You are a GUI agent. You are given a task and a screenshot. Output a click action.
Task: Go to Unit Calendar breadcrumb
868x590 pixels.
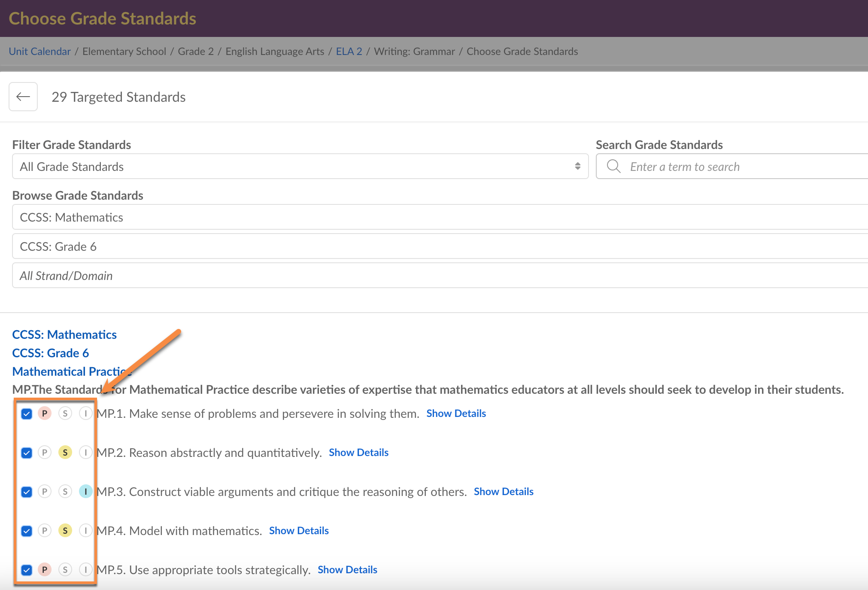pos(39,52)
